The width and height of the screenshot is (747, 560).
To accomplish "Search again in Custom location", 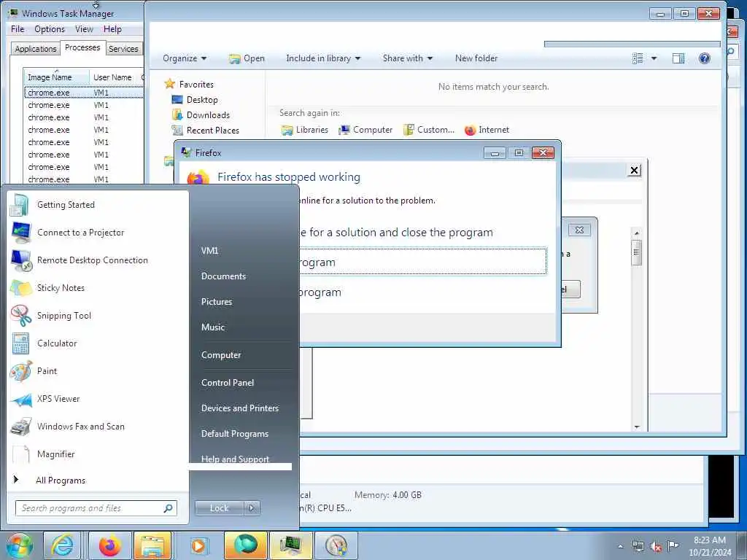I will click(x=429, y=130).
